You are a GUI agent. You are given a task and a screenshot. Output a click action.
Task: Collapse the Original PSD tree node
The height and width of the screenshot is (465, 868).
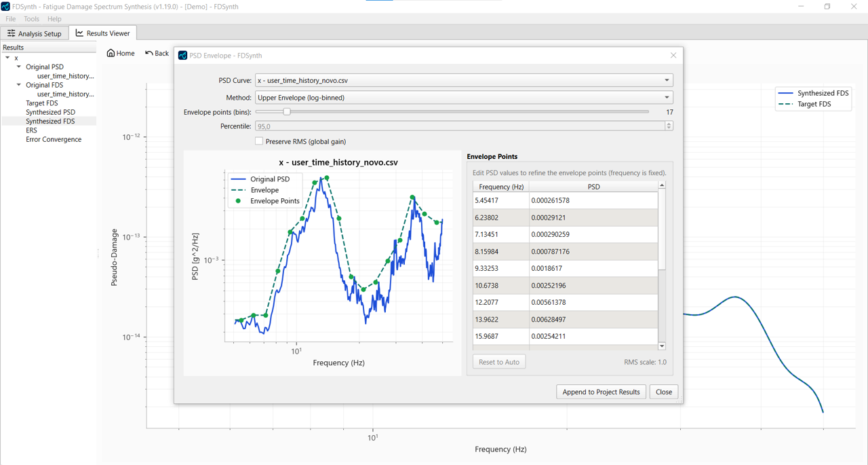19,67
